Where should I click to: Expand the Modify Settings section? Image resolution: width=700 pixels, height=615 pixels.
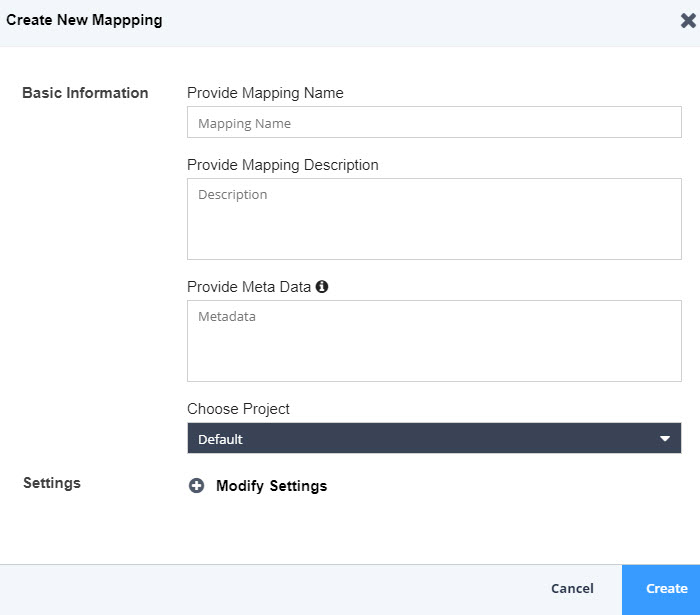click(271, 486)
